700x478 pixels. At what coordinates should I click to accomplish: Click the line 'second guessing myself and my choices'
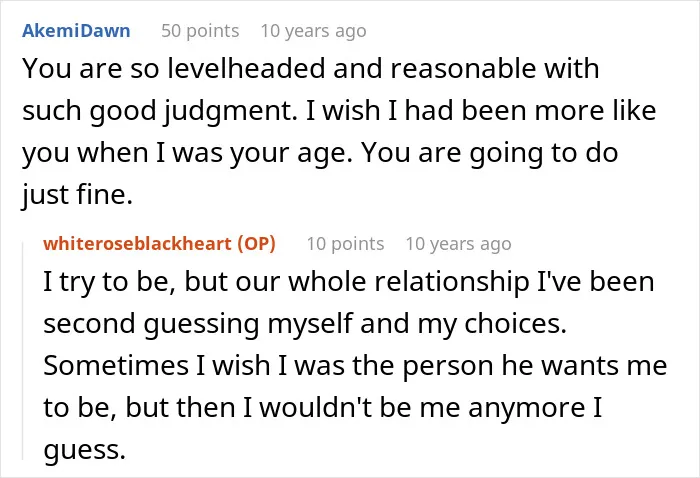[x=305, y=324]
